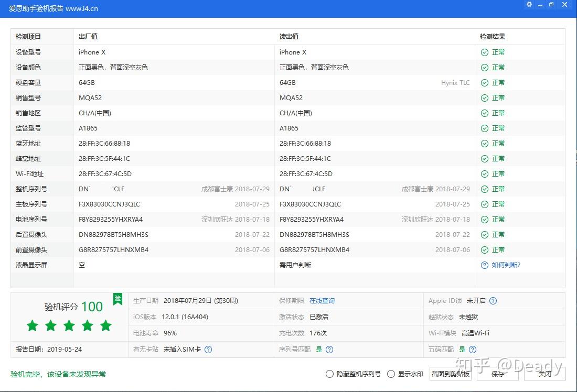Click 检测结果 column header

[x=493, y=36]
